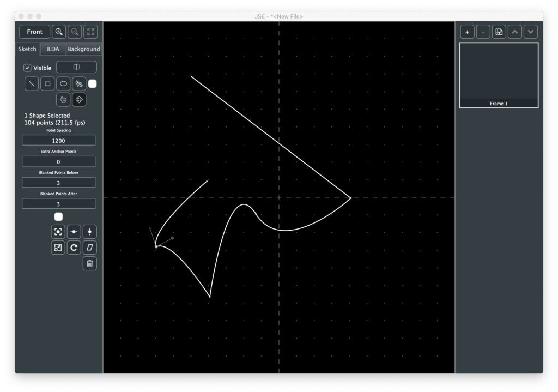Click the rotate shape icon
This screenshot has width=558, height=392.
[74, 248]
